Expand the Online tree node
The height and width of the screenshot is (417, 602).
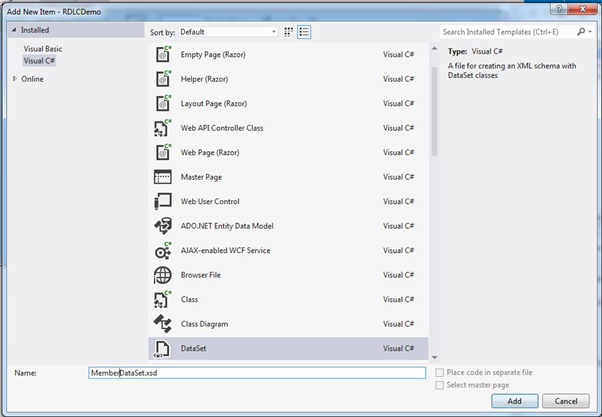(x=15, y=79)
